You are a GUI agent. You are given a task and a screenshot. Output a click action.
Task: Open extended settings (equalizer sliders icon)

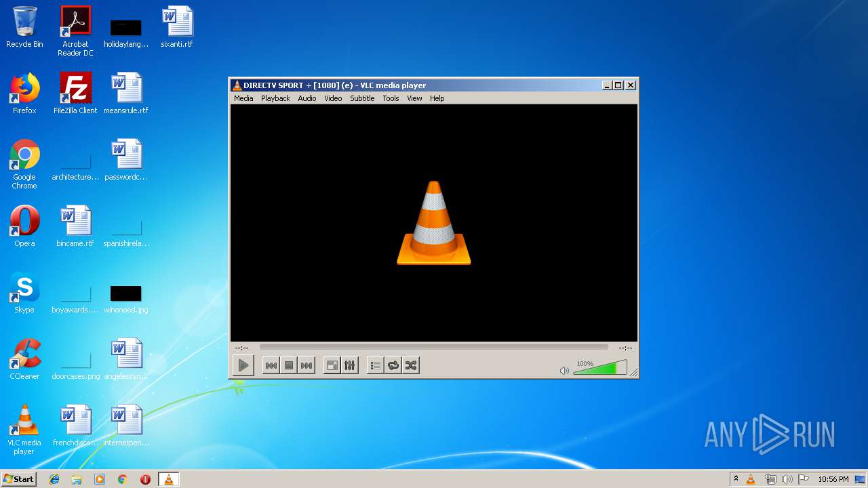coord(349,365)
